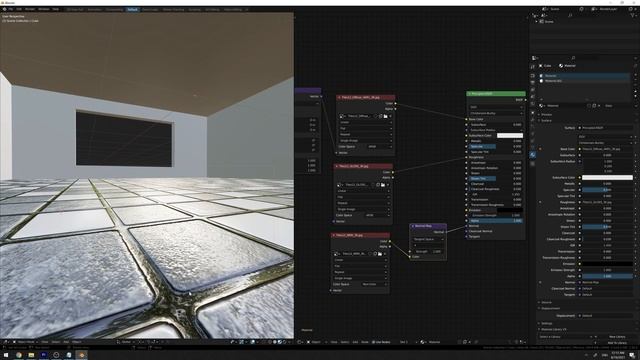Viewport: 640px width, 360px height.
Task: Open the Add menu in the node editor header
Action: [x=355, y=342]
